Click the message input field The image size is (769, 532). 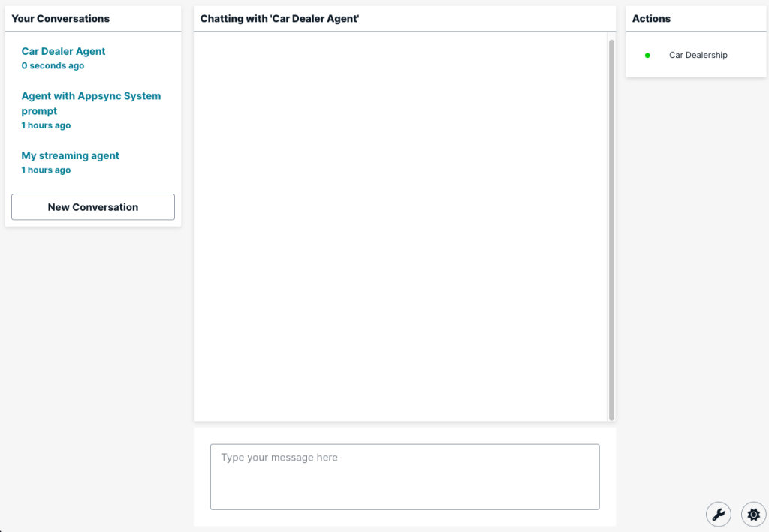coord(405,476)
